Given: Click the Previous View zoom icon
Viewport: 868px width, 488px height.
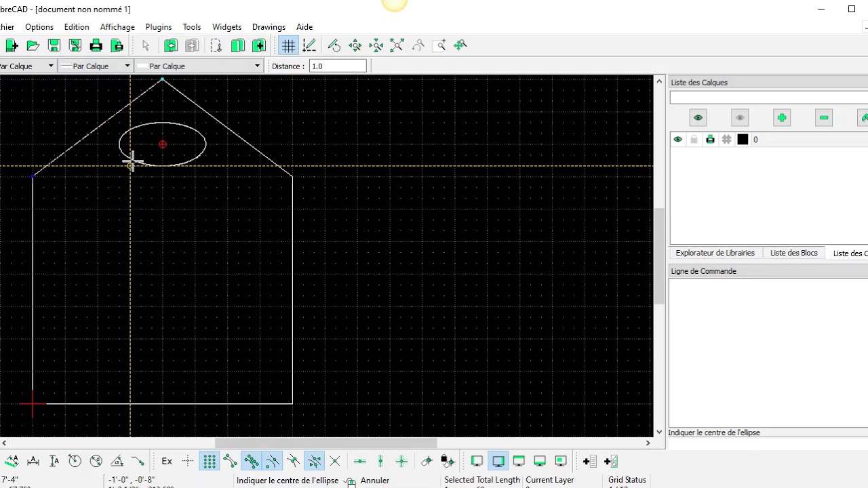Looking at the screenshot, I should (418, 45).
